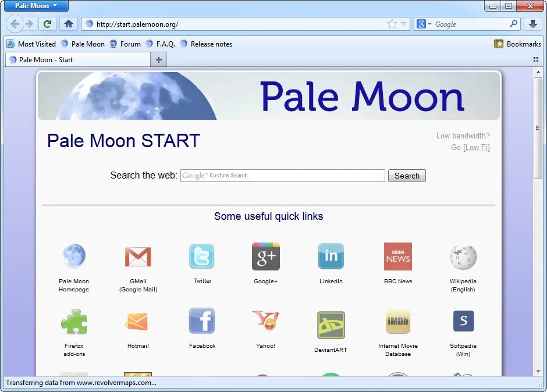Image resolution: width=547 pixels, height=392 pixels.
Task: Click the tab groups grid icon
Action: pos(536,59)
